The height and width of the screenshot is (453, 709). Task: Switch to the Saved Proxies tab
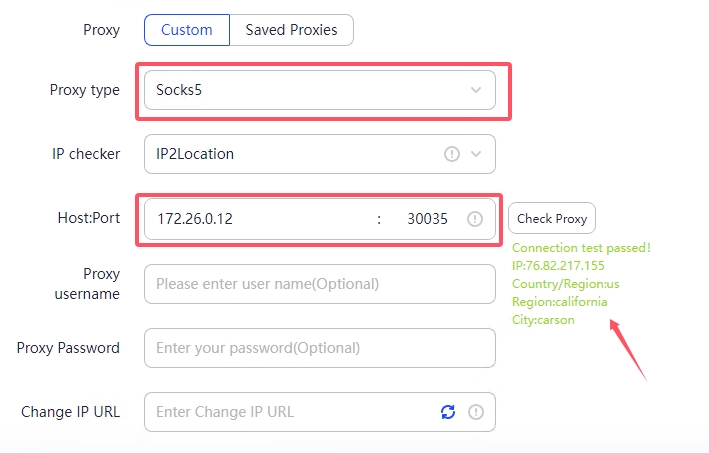(291, 30)
